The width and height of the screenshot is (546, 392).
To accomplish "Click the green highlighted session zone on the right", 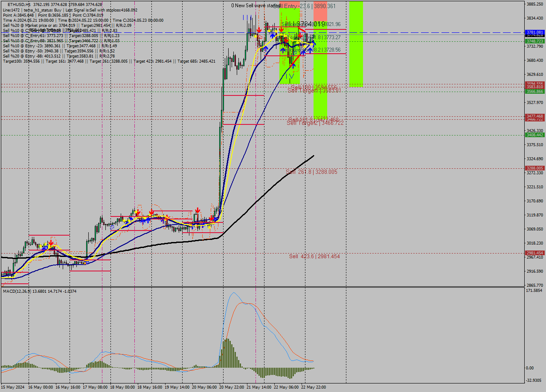I will [x=355, y=43].
